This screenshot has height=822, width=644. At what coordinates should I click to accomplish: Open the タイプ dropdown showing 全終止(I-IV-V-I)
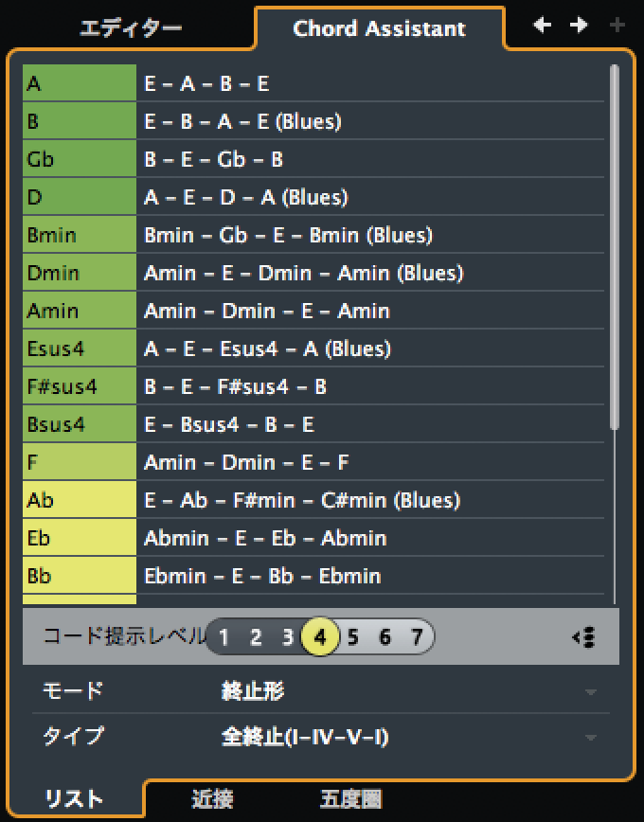click(x=407, y=736)
